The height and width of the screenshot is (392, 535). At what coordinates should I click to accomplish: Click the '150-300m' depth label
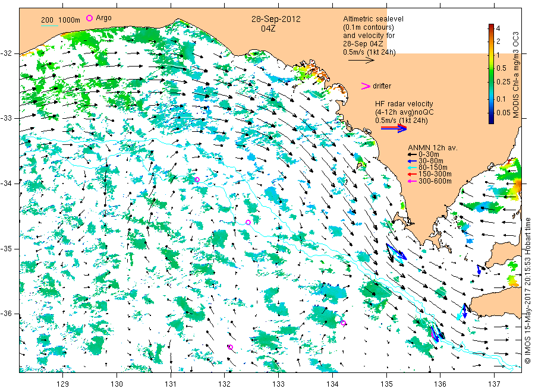point(435,174)
